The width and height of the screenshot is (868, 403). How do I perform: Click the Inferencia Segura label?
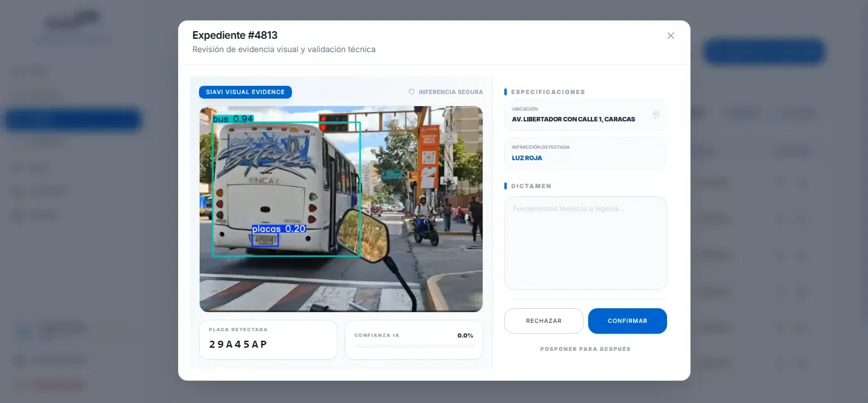[x=451, y=92]
